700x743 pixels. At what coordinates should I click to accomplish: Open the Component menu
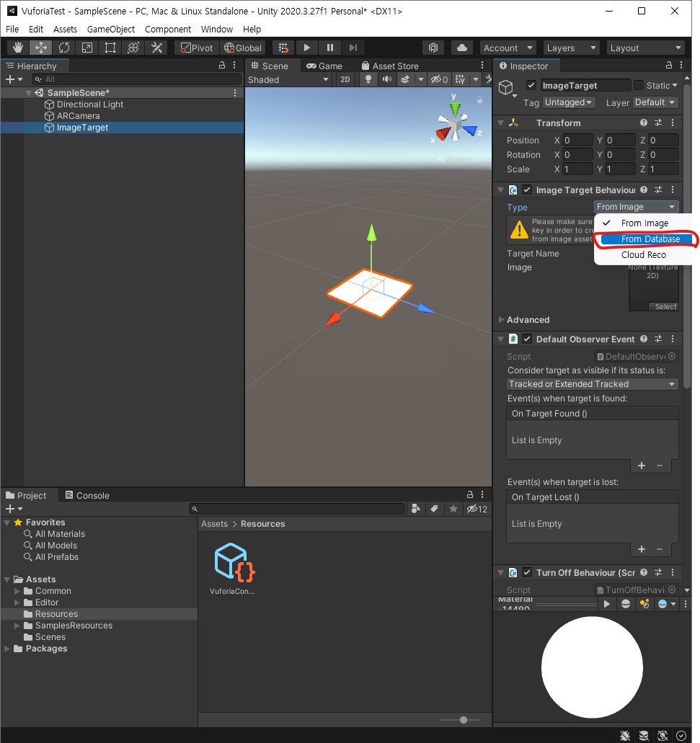tap(168, 30)
